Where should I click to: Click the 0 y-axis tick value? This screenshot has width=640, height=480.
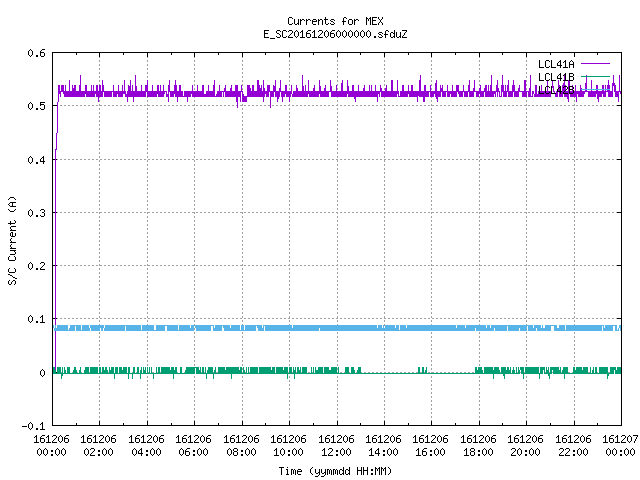pos(42,373)
